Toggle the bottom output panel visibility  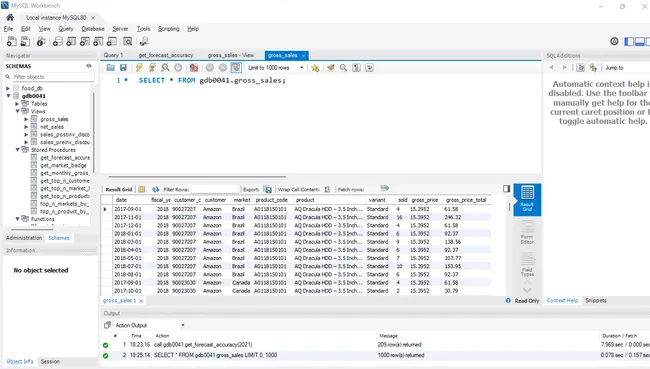pos(640,41)
